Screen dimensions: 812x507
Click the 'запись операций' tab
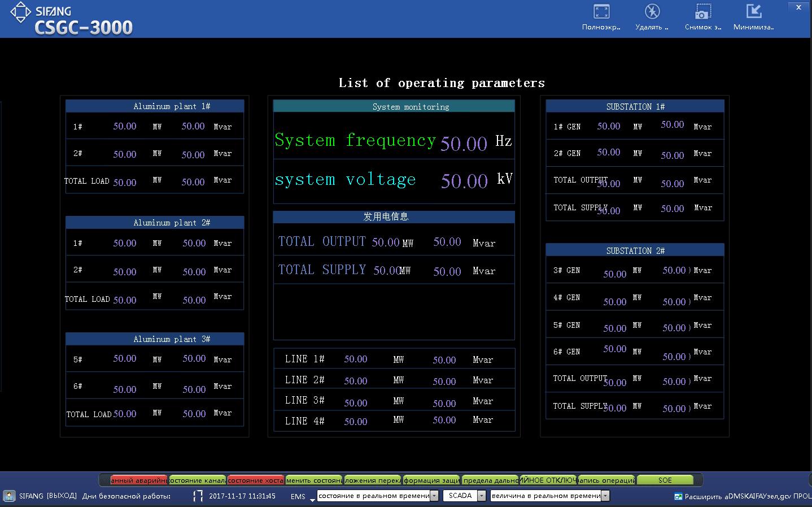point(606,480)
